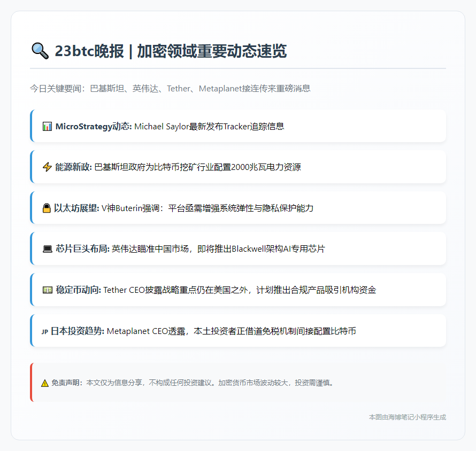This screenshot has width=476, height=451.
Task: Click the text 英伟达瞄准中国市场，即将推出Blackwell架构AI专用芯片
Action: (219, 249)
